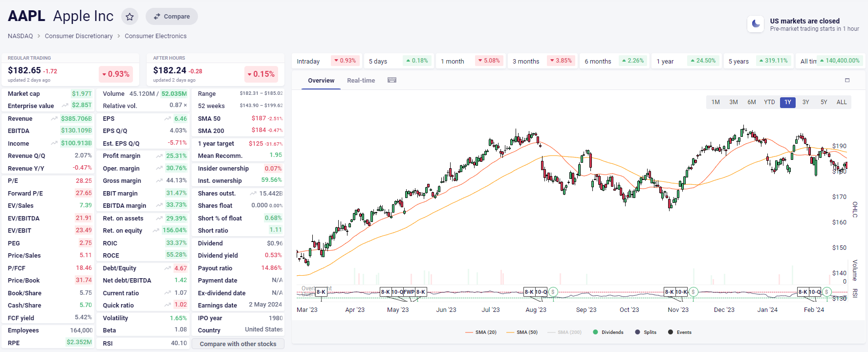
Task: Toggle Dividends markers in chart legend
Action: 608,332
